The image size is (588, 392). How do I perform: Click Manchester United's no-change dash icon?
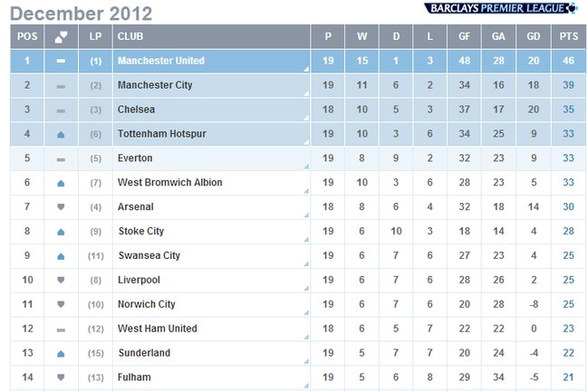[61, 61]
